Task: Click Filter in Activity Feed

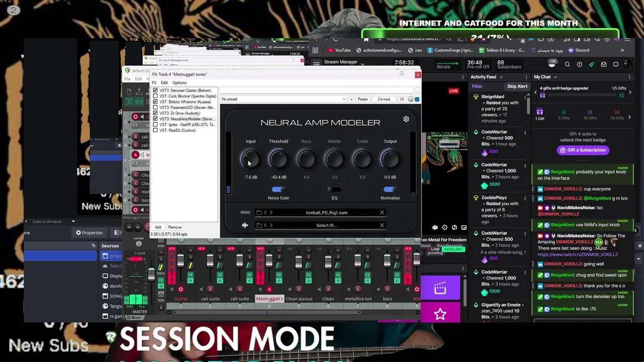Action: click(476, 86)
